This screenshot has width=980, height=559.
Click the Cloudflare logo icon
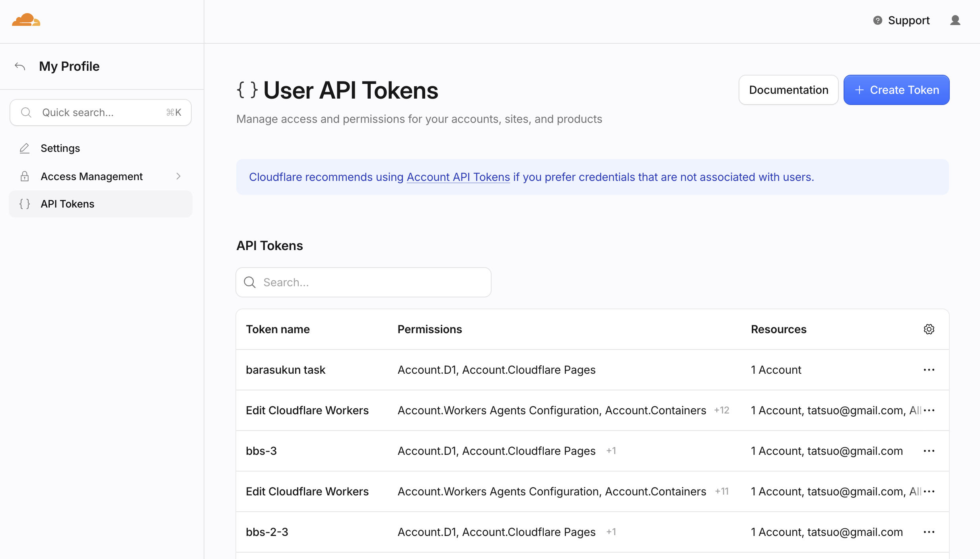pyautogui.click(x=26, y=20)
